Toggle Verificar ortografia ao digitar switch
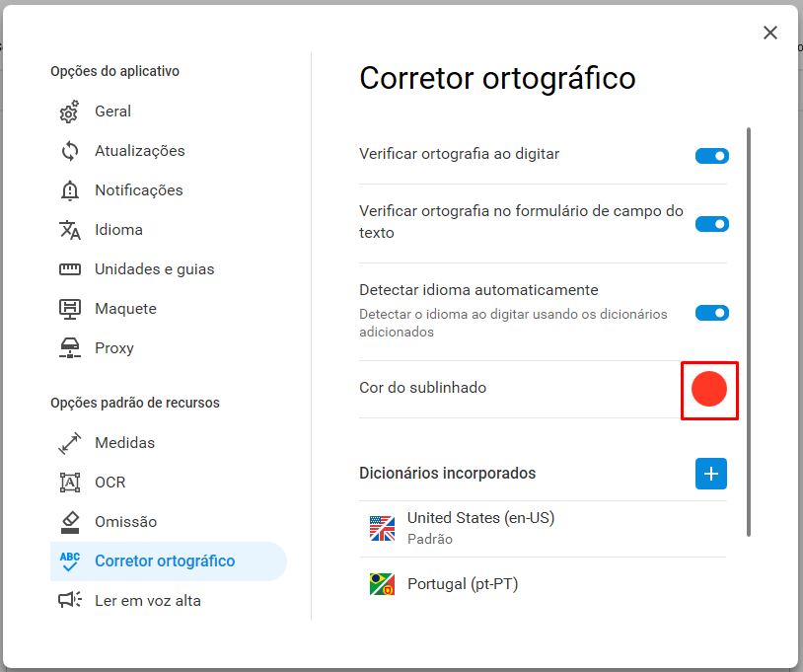Viewport: 803px width, 672px height. pyautogui.click(x=712, y=156)
